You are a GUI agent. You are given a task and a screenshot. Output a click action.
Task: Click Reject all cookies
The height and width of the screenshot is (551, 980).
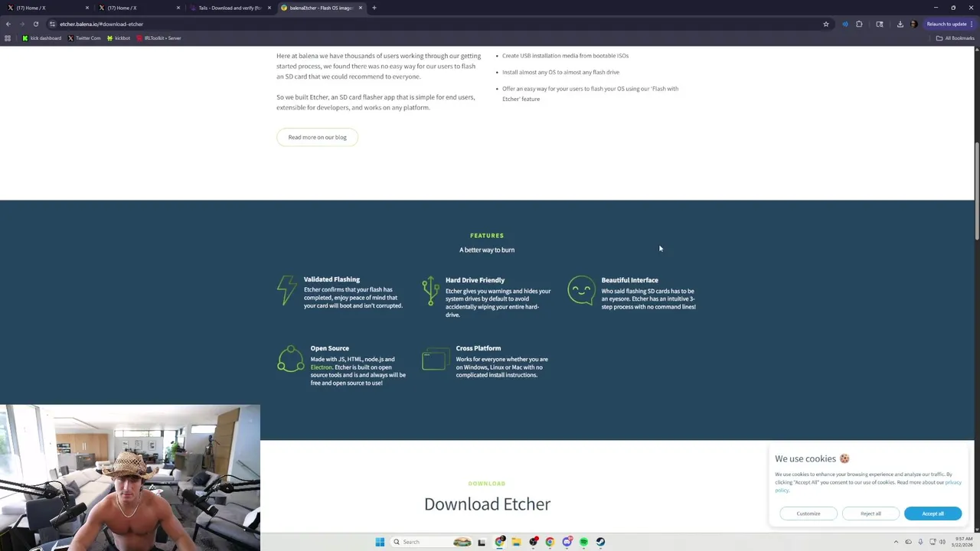(871, 514)
